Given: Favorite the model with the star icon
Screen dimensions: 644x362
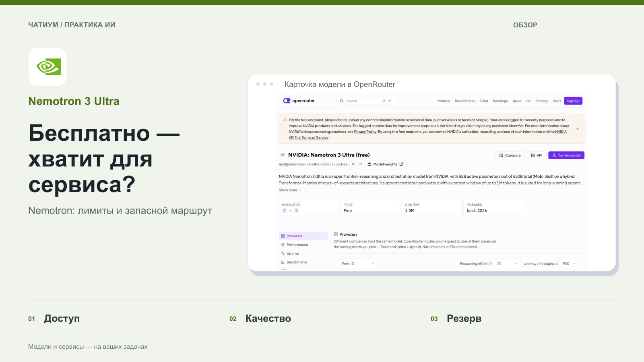Looking at the screenshot, I should pos(361,164).
